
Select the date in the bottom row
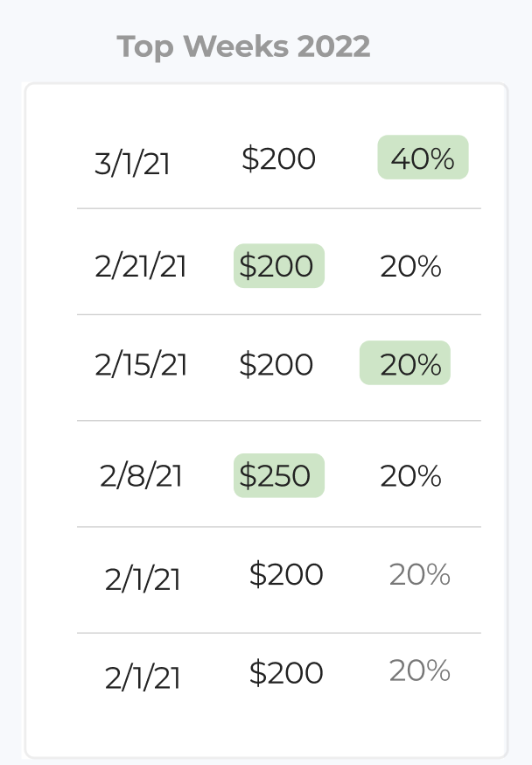(143, 677)
